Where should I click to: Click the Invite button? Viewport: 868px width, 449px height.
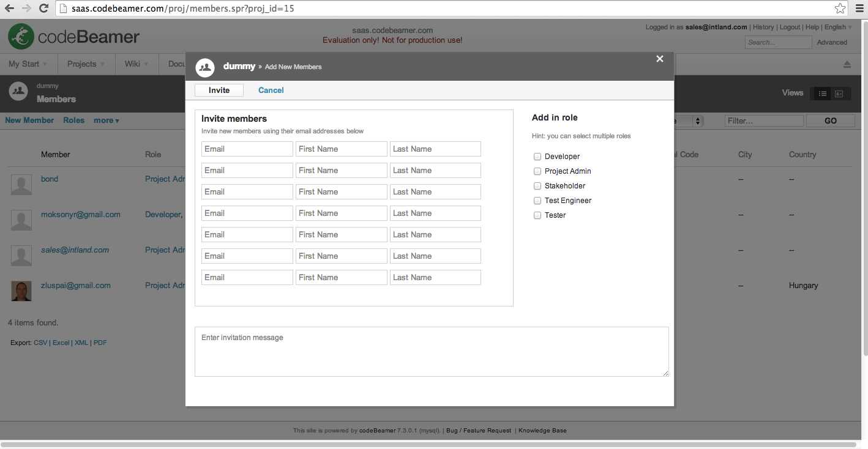tap(219, 90)
